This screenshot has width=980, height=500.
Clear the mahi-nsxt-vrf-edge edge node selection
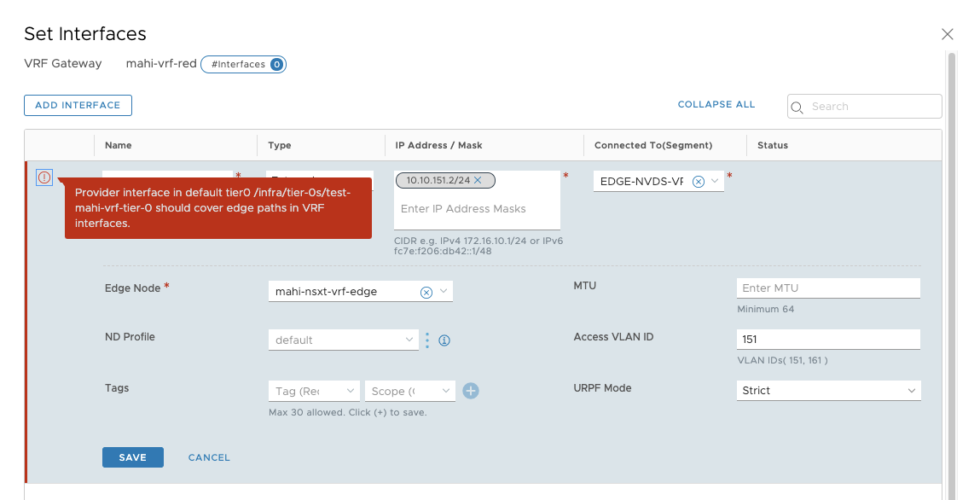point(426,292)
